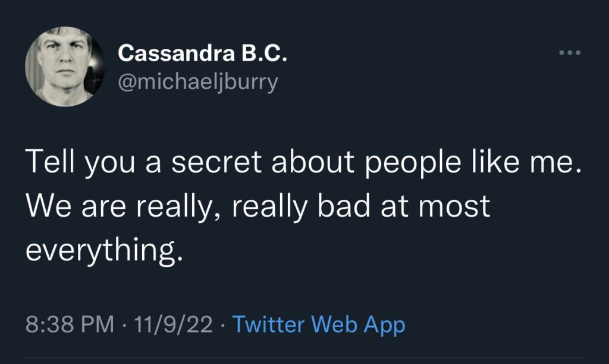
Task: Click the word "App" in source link
Action: click(x=384, y=325)
